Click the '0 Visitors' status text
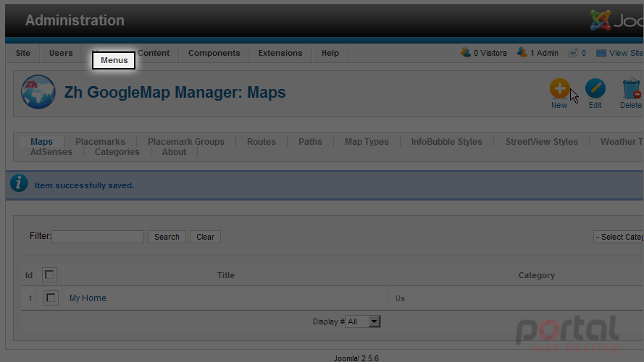 tap(490, 53)
